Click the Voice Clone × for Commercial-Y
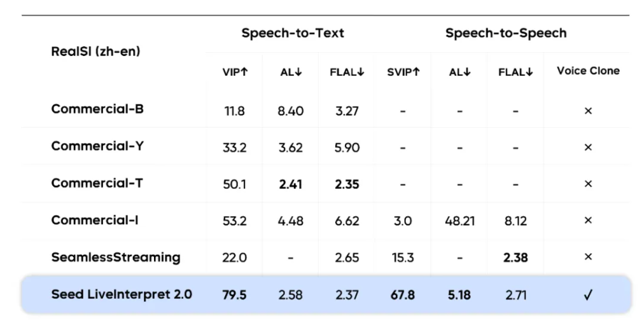 (x=588, y=147)
